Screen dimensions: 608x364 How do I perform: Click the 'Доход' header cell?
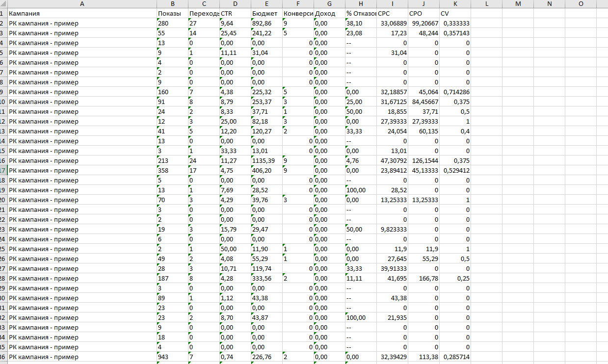click(329, 14)
